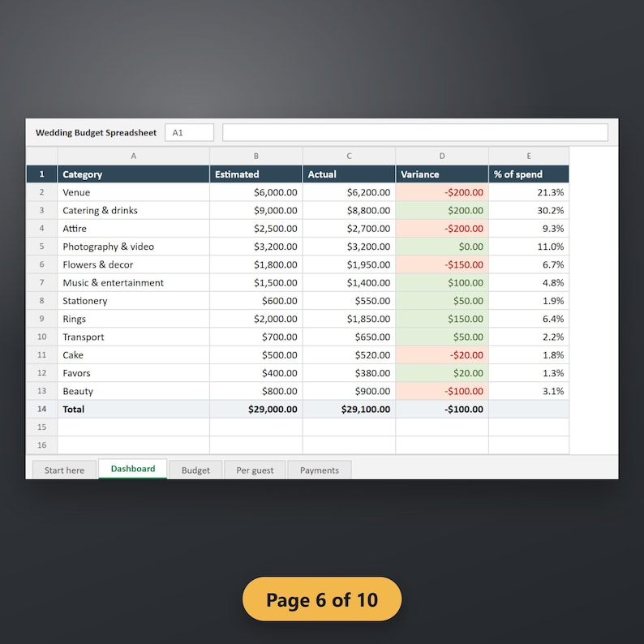Switch to the Budget sheet tab

[195, 470]
